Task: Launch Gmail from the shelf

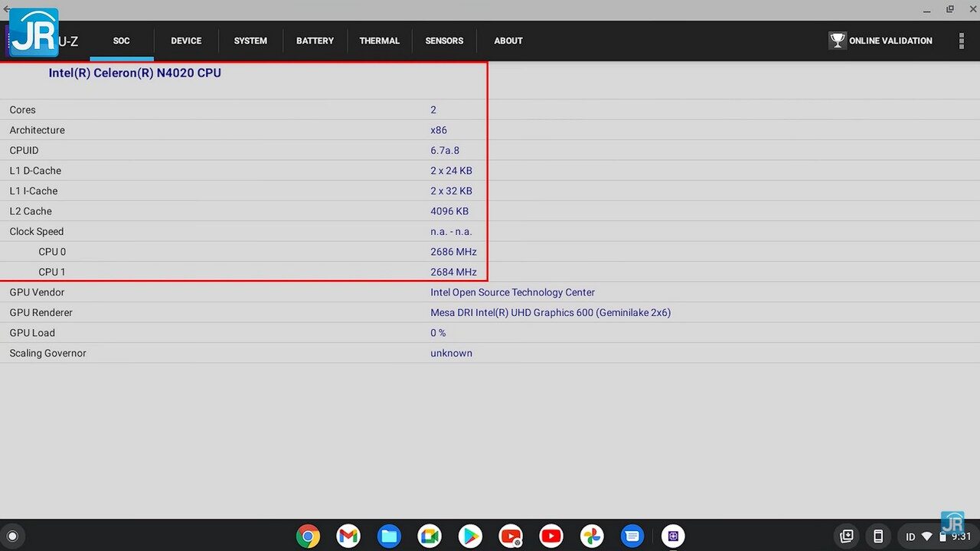Action: pos(348,536)
